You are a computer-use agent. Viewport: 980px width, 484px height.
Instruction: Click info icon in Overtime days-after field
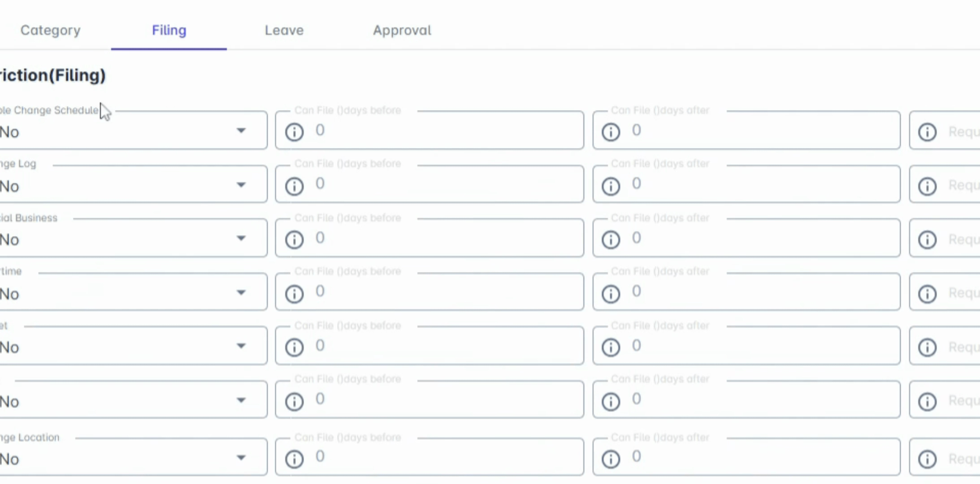611,294
